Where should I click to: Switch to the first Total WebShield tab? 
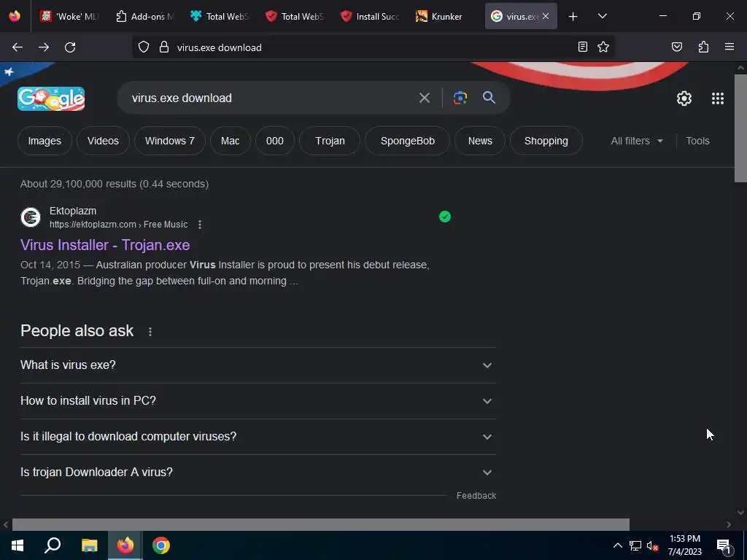point(220,16)
